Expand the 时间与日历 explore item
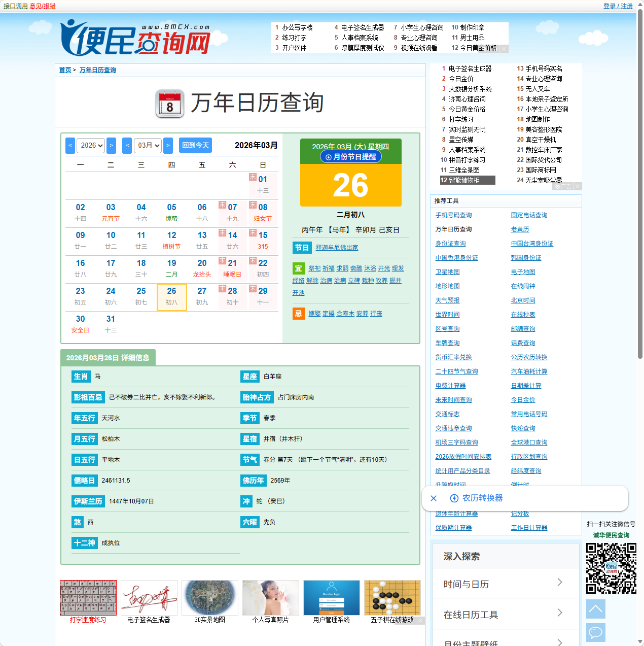The height and width of the screenshot is (646, 644). (x=506, y=584)
